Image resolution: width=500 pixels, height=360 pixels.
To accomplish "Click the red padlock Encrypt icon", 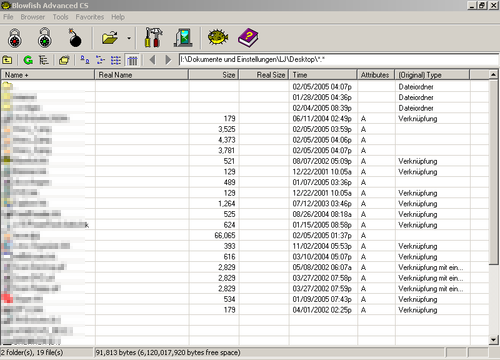I will (15, 38).
